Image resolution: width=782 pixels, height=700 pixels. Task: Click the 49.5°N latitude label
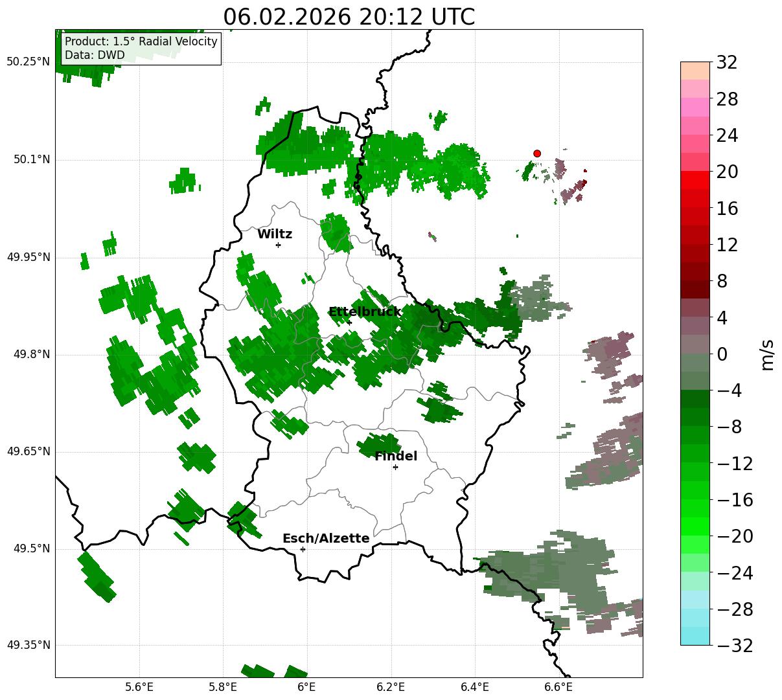[x=32, y=548]
